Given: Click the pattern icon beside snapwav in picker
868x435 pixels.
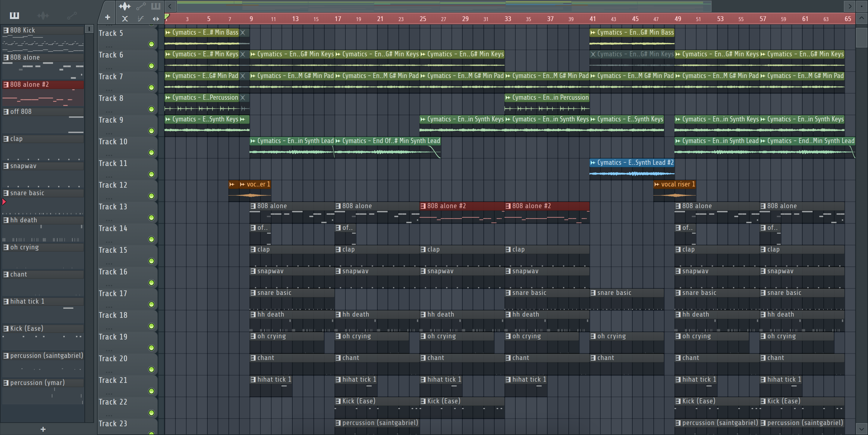Looking at the screenshot, I should click(6, 166).
